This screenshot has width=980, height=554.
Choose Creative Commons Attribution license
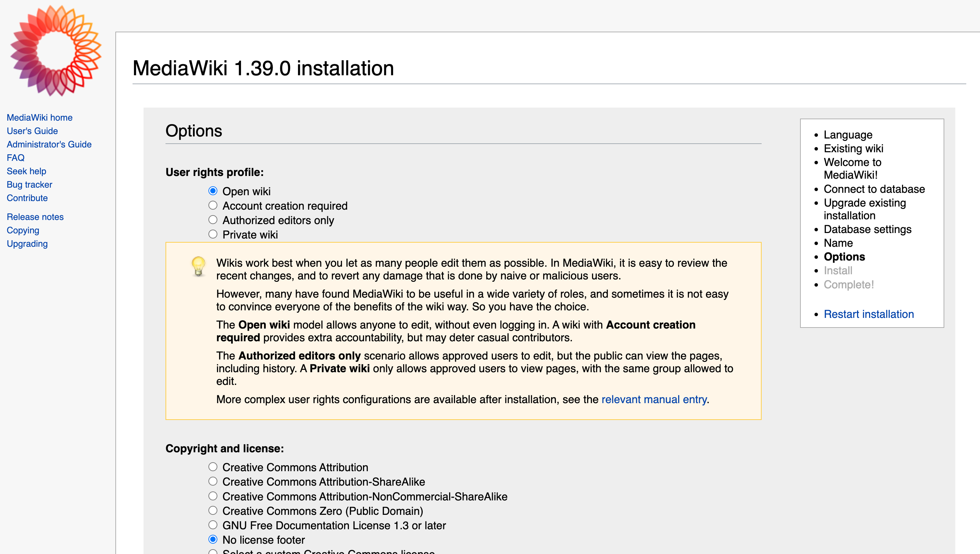click(213, 466)
